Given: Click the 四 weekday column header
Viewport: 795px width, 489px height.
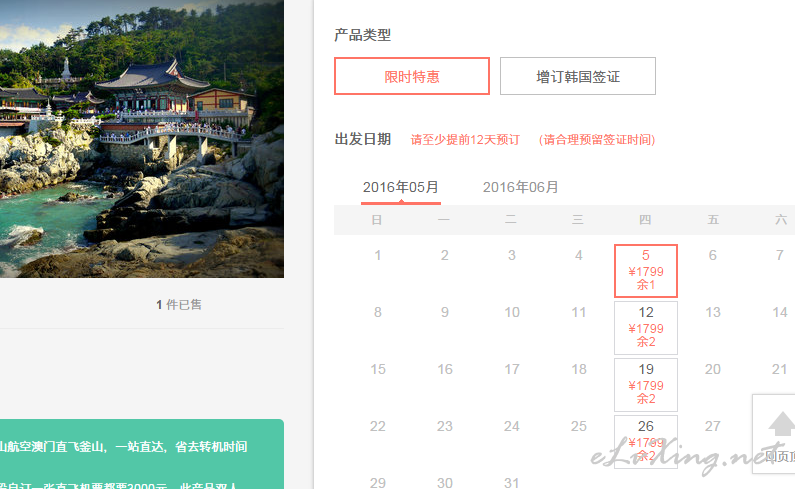Looking at the screenshot, I should (x=645, y=220).
